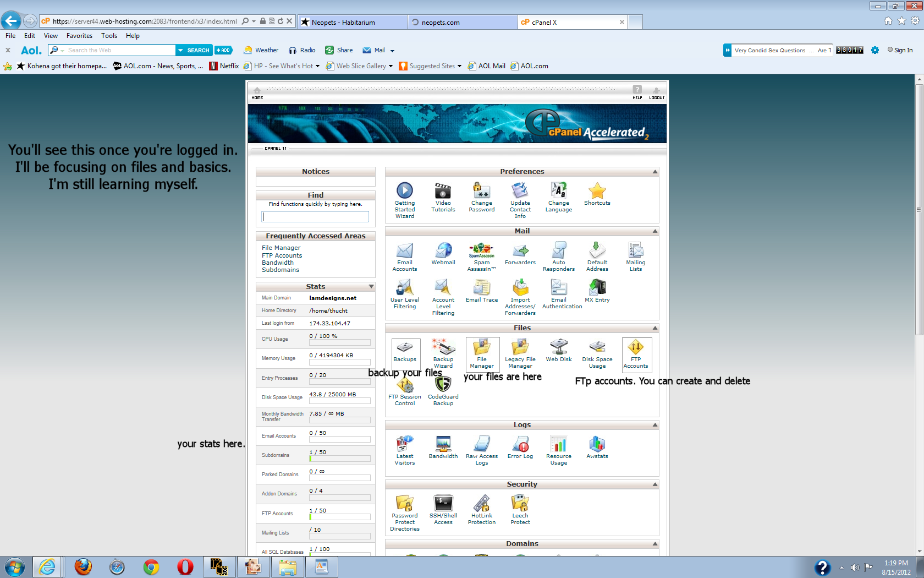Viewport: 924px width, 578px height.
Task: Collapse the Domains section
Action: point(655,544)
